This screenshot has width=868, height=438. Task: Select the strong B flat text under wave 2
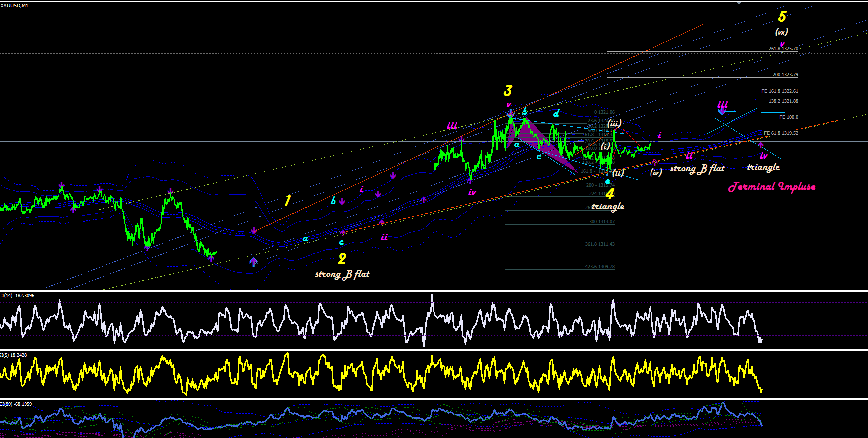coord(342,274)
